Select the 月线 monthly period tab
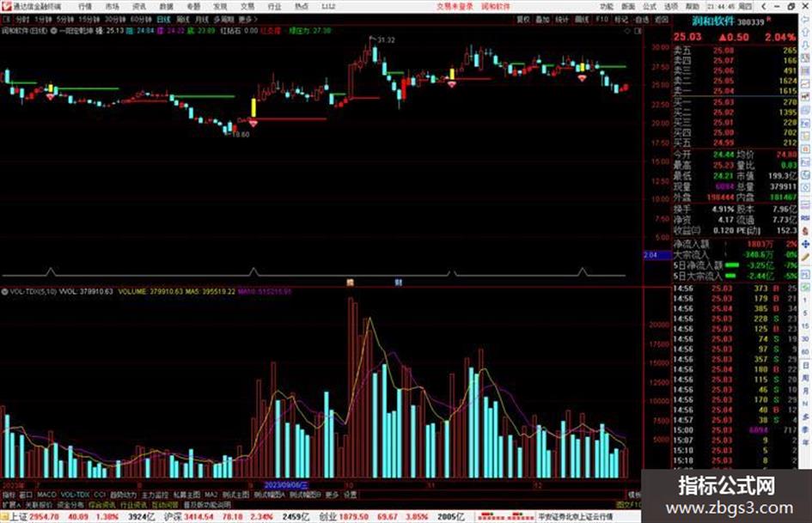 tap(201, 19)
